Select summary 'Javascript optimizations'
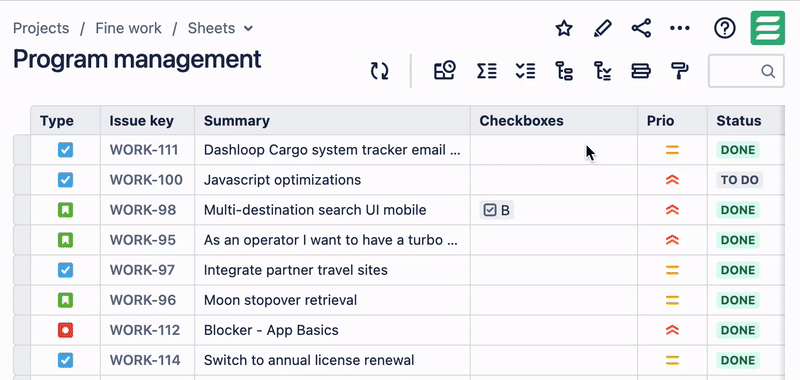This screenshot has width=800, height=380. pos(282,180)
